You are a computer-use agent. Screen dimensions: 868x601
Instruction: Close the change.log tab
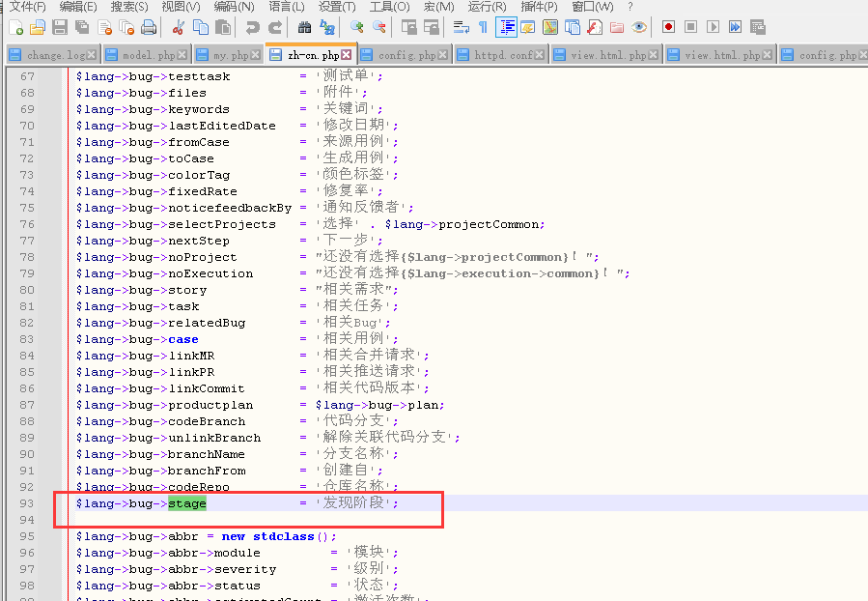91,55
